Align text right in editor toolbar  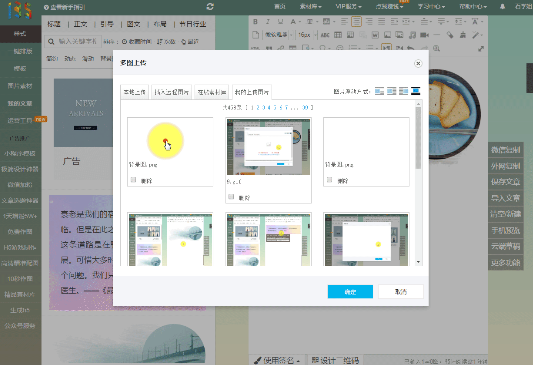tap(369, 22)
